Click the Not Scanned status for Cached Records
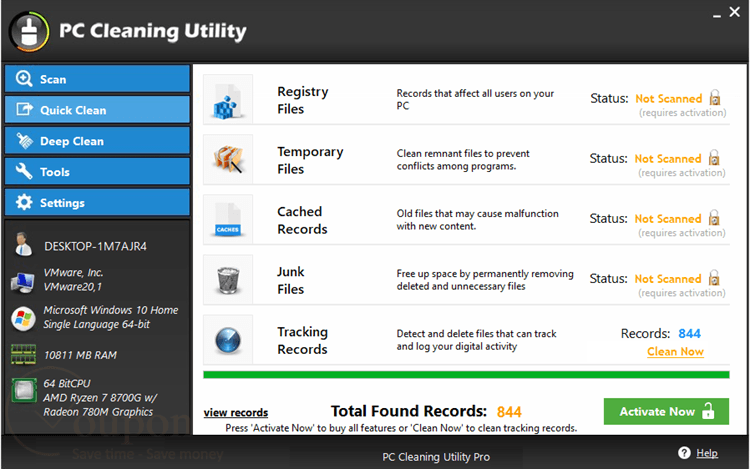The image size is (750, 469). point(668,218)
